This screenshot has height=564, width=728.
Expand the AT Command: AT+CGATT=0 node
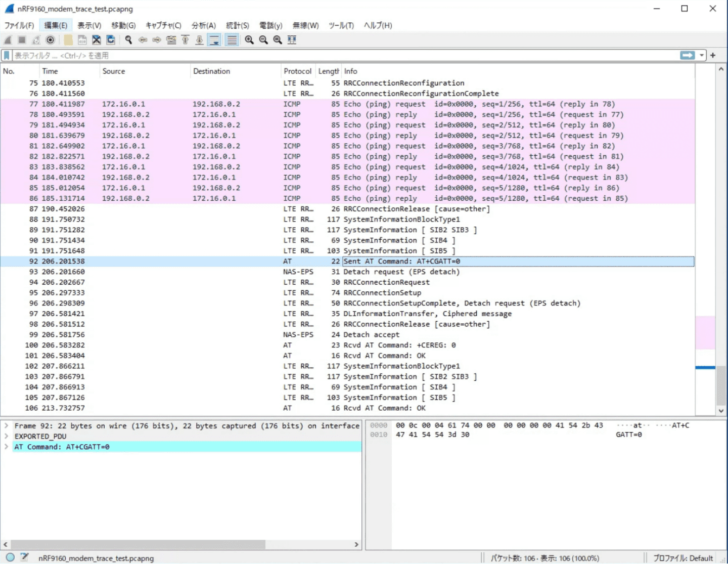(x=6, y=447)
